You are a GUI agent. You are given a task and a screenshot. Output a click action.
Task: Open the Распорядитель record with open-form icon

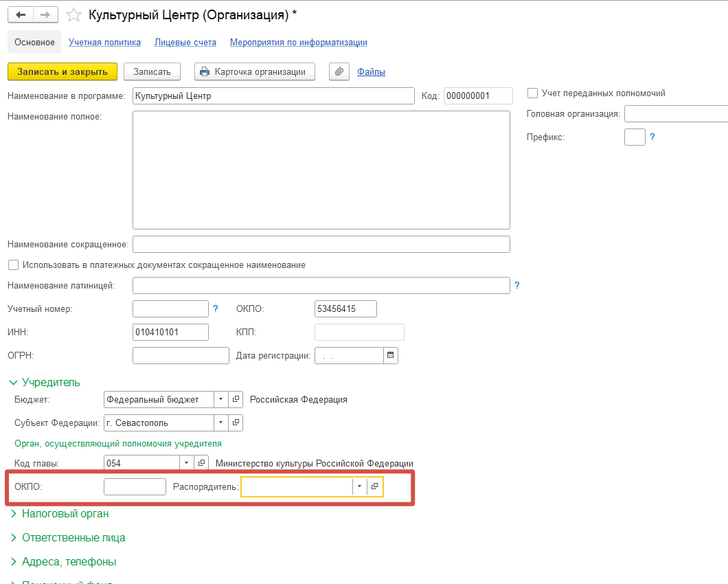point(375,486)
